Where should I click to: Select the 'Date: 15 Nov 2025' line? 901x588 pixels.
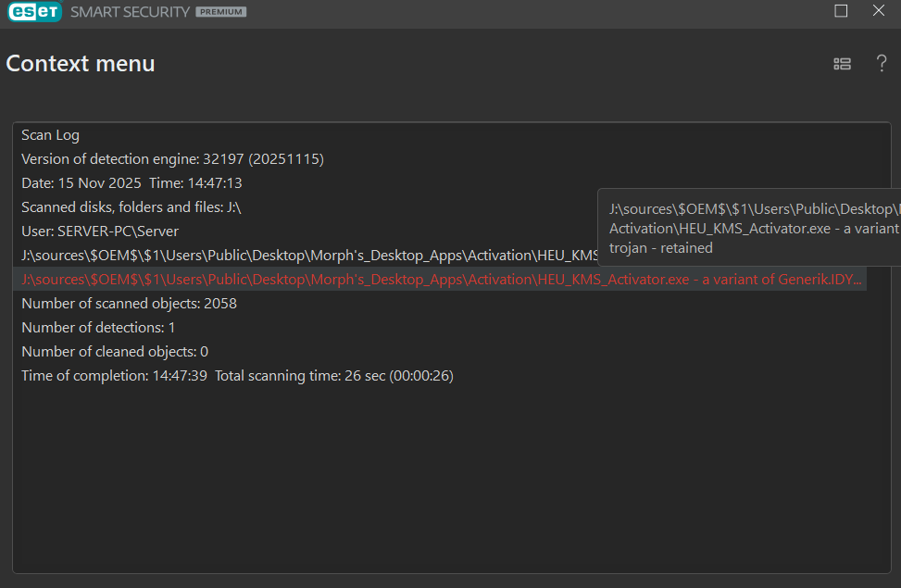point(131,183)
